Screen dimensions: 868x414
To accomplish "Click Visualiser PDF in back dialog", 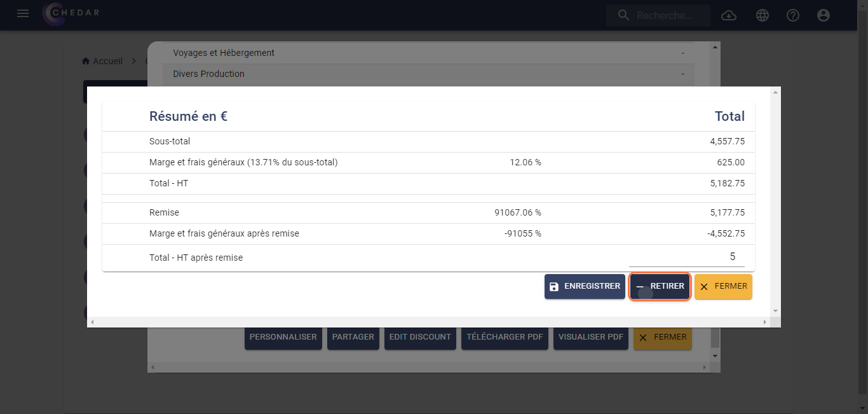I will [x=591, y=337].
